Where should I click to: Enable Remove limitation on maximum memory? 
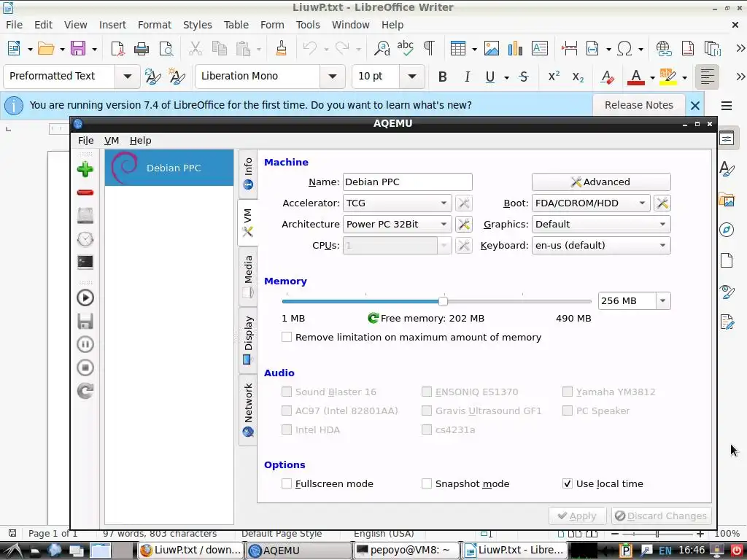pyautogui.click(x=286, y=337)
